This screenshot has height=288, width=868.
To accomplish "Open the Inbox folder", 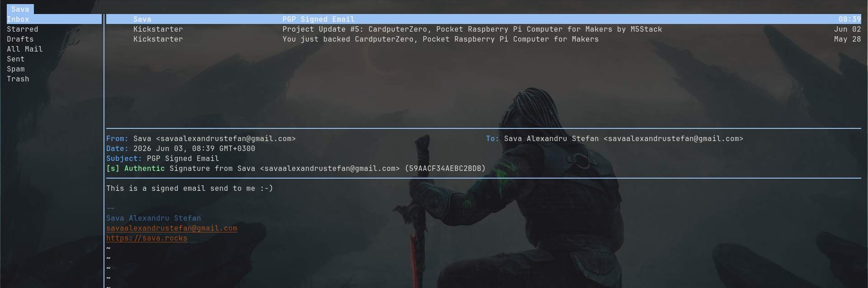I will [54, 19].
